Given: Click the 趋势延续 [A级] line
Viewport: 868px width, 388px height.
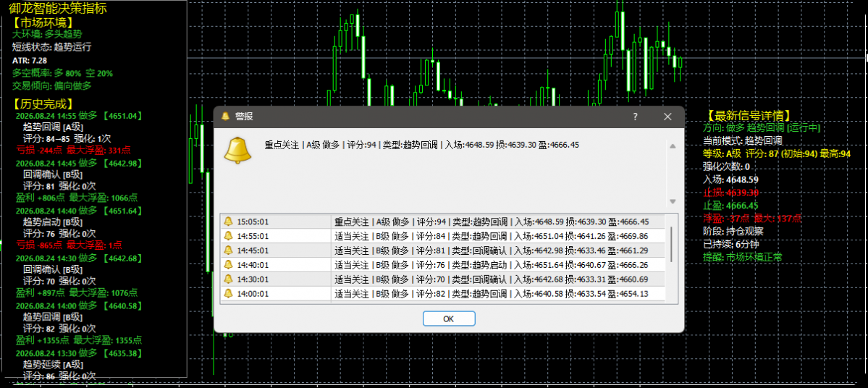Looking at the screenshot, I should pyautogui.click(x=53, y=364).
